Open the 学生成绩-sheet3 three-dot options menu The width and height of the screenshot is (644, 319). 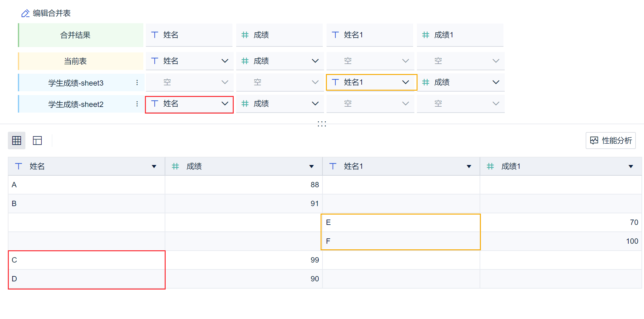click(x=137, y=82)
